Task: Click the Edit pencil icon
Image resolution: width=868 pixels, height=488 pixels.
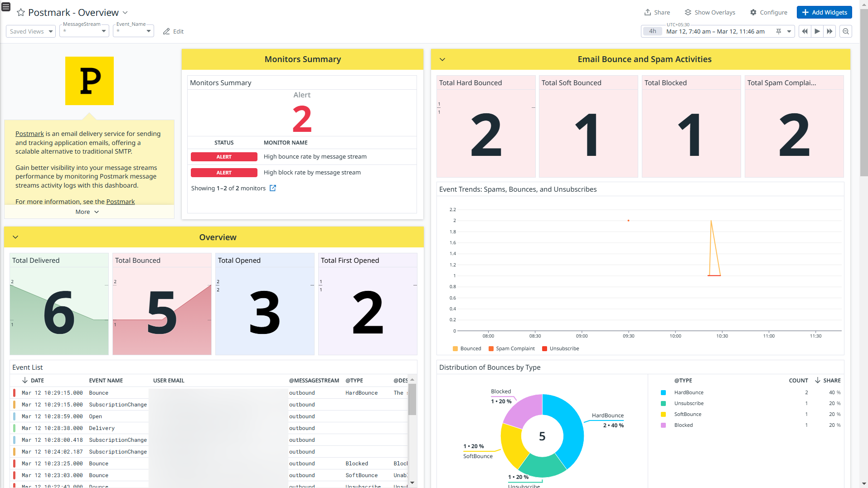Action: tap(166, 31)
